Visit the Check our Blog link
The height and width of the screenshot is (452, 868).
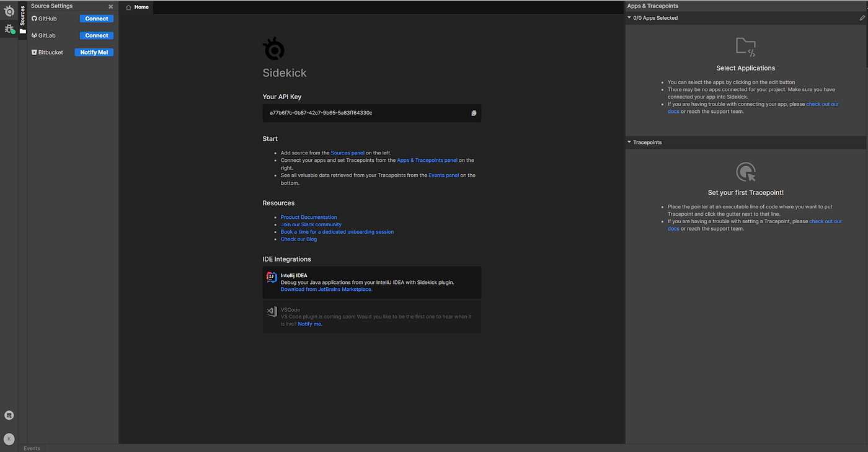click(299, 239)
